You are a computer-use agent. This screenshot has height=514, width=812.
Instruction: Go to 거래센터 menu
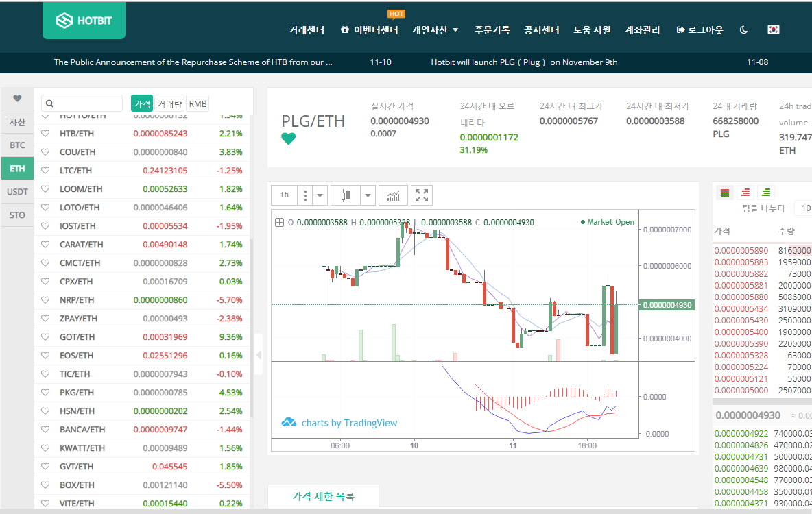coord(307,30)
